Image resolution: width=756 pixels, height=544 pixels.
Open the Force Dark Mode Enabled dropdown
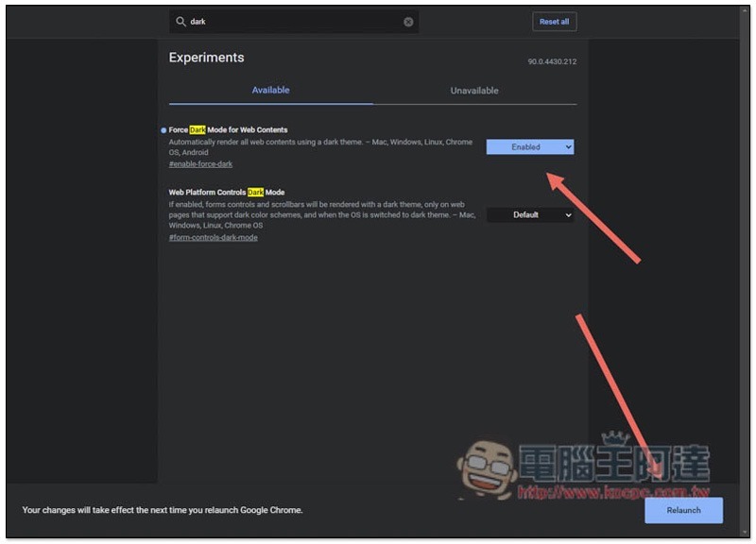(x=530, y=147)
